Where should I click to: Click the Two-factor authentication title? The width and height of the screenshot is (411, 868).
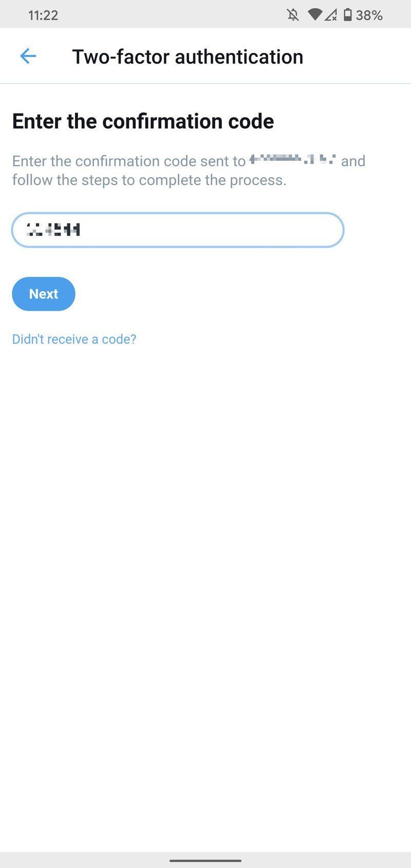tap(188, 57)
